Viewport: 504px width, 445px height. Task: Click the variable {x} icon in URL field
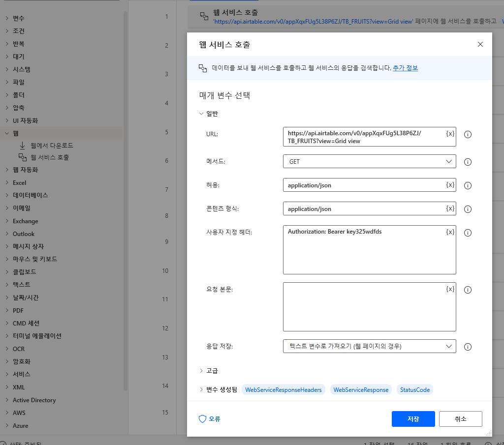450,134
